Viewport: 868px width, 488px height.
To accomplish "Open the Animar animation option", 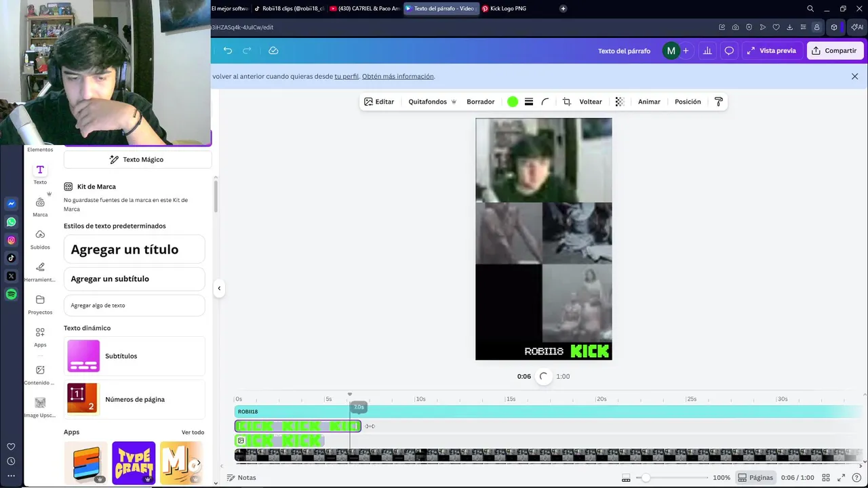I will tap(649, 102).
